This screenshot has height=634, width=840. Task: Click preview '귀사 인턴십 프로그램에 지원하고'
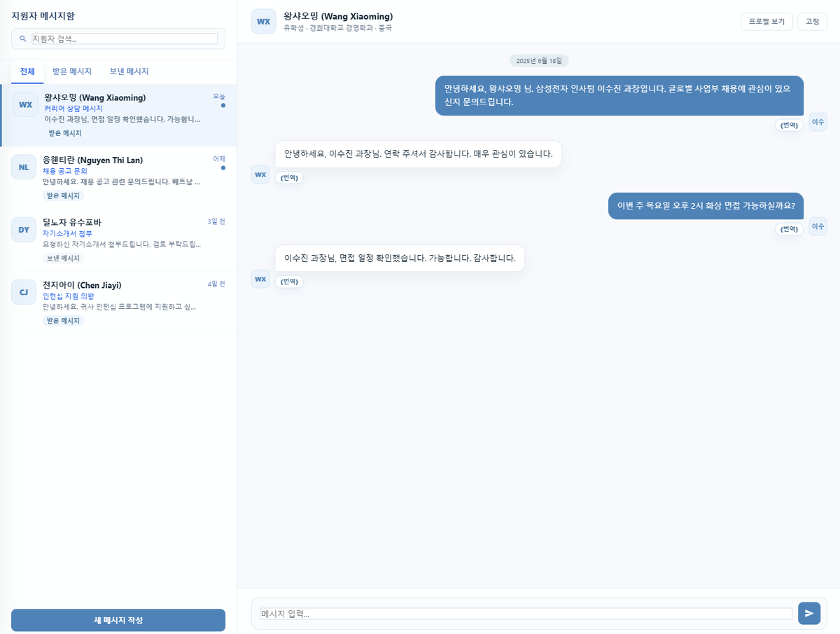tap(120, 306)
